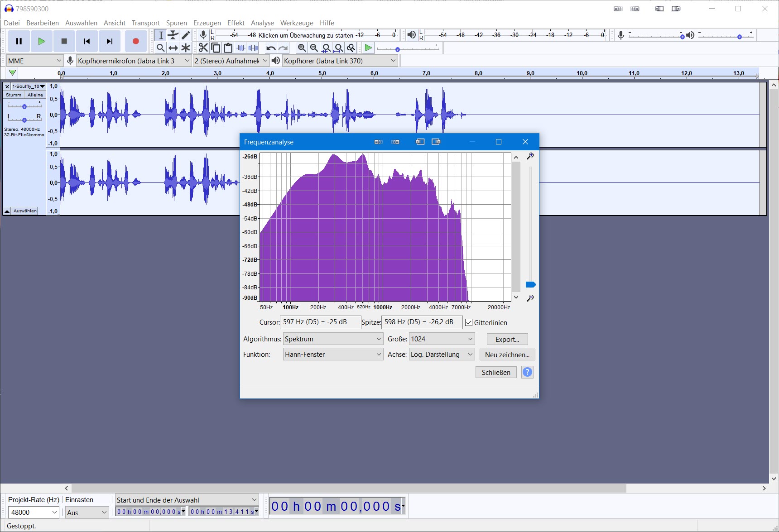Solo track with Alleine button
This screenshot has width=779, height=532.
pos(35,95)
